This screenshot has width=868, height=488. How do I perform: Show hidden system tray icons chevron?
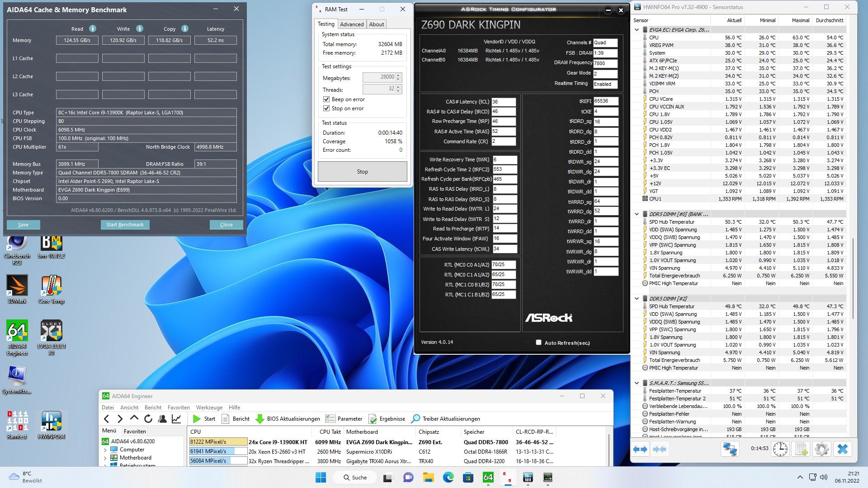[800, 477]
